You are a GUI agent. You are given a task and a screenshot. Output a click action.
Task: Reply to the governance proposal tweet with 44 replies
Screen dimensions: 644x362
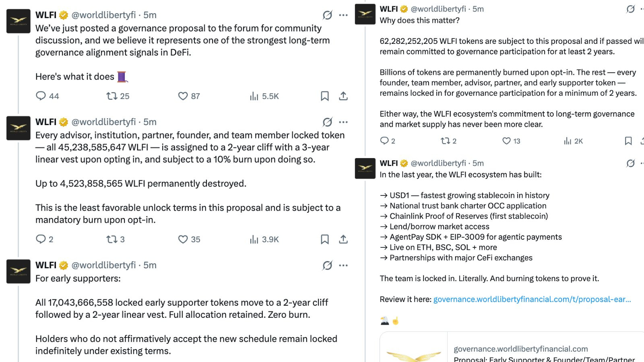41,96
